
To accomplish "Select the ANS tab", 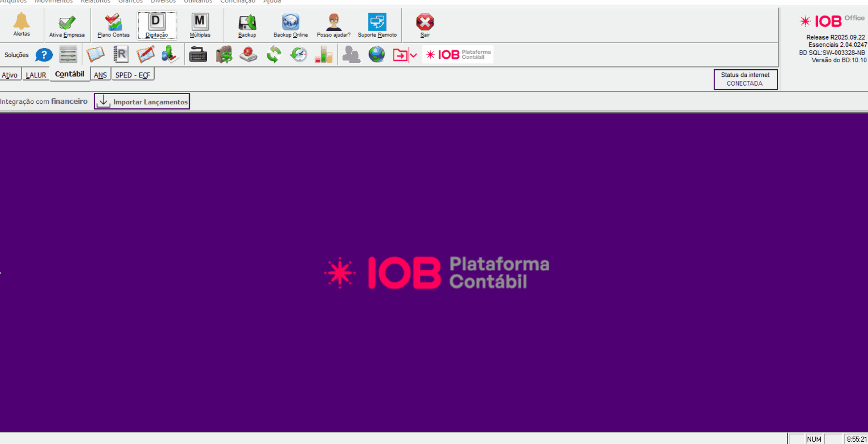I will coord(100,75).
